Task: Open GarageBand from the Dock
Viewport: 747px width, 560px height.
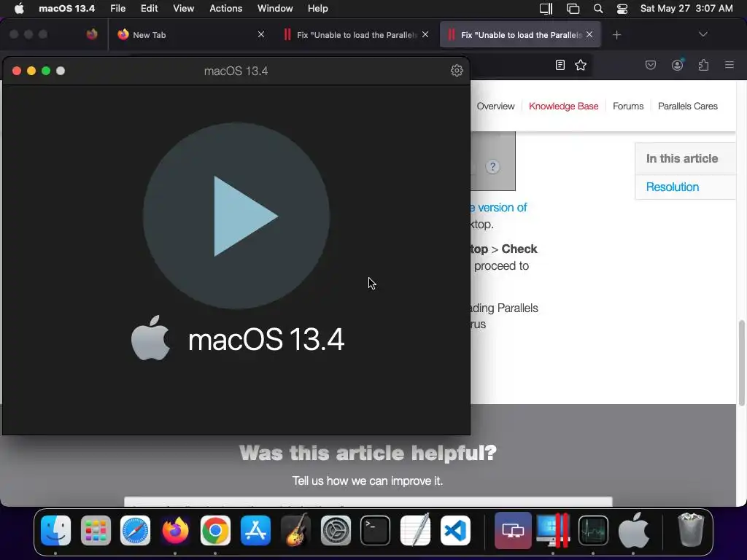Action: coord(295,530)
